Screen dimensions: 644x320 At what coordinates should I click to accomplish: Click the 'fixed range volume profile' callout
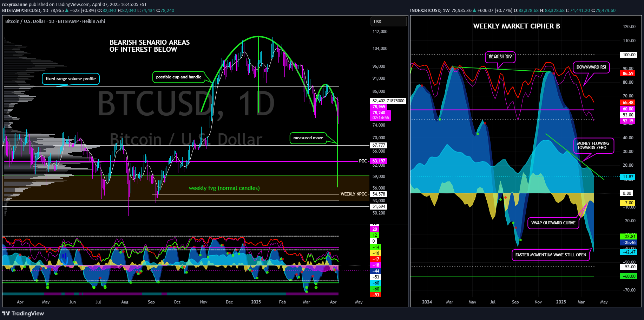click(x=71, y=79)
